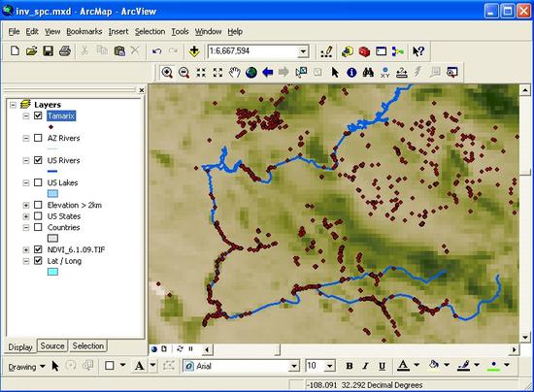Screen dimensions: 534x392
Task: Go back to previous extent arrow
Action: [x=268, y=72]
